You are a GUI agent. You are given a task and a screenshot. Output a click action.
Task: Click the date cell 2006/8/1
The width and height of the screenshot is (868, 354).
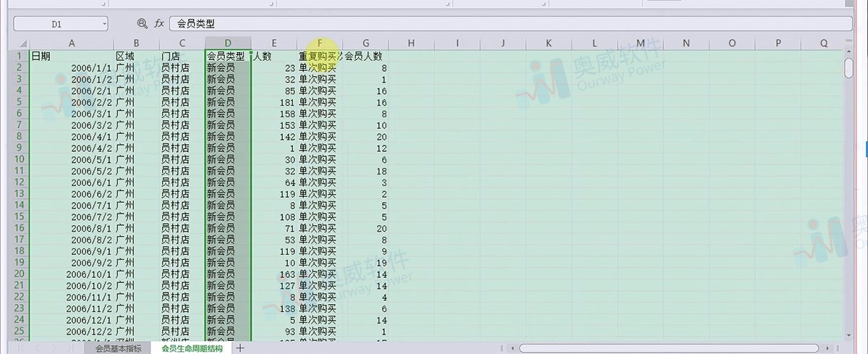click(72, 228)
